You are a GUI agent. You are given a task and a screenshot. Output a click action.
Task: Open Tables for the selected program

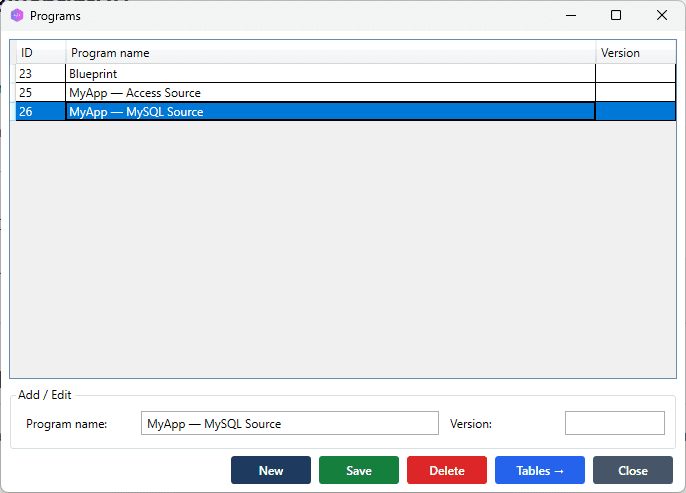pyautogui.click(x=540, y=470)
